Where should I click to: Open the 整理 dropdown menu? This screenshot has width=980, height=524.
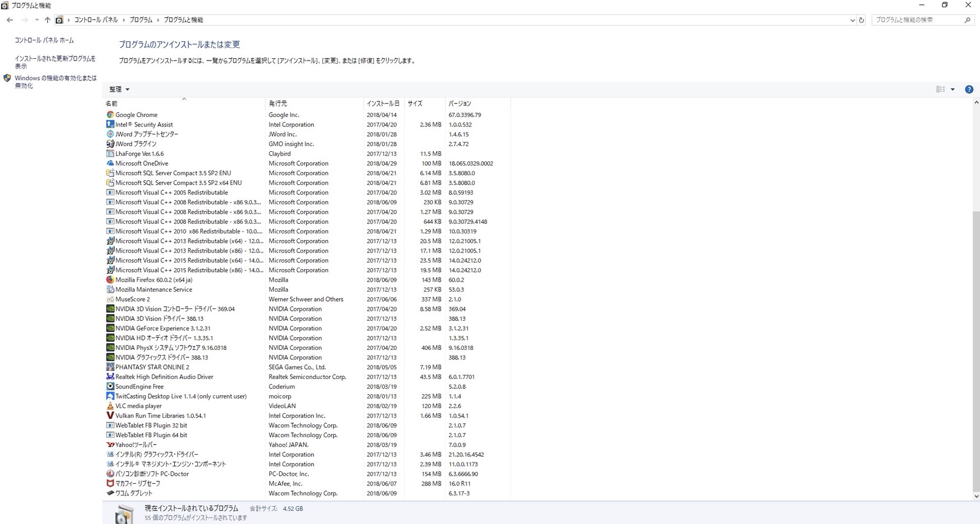click(x=119, y=90)
